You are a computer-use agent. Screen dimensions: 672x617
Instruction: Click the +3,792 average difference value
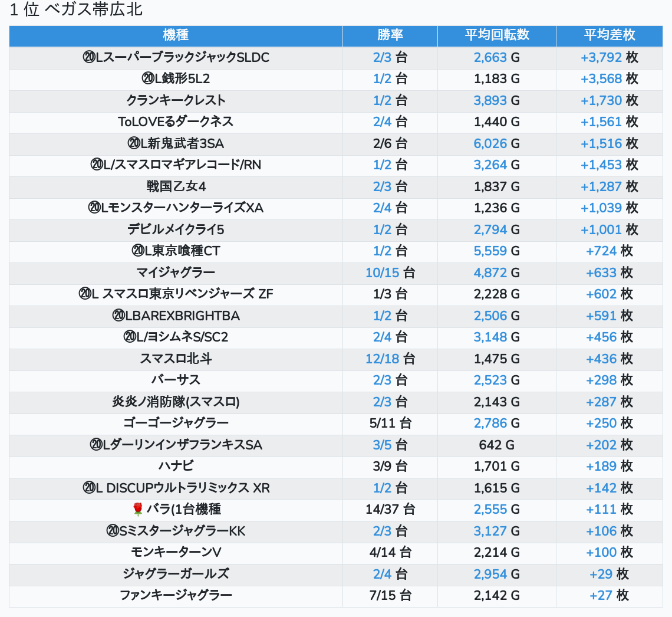[601, 57]
